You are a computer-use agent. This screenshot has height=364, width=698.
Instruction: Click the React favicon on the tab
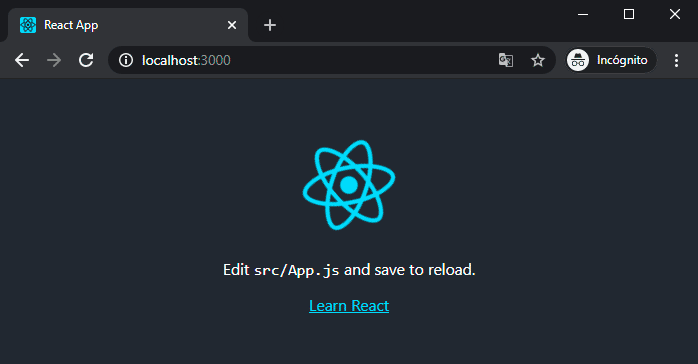tap(28, 25)
